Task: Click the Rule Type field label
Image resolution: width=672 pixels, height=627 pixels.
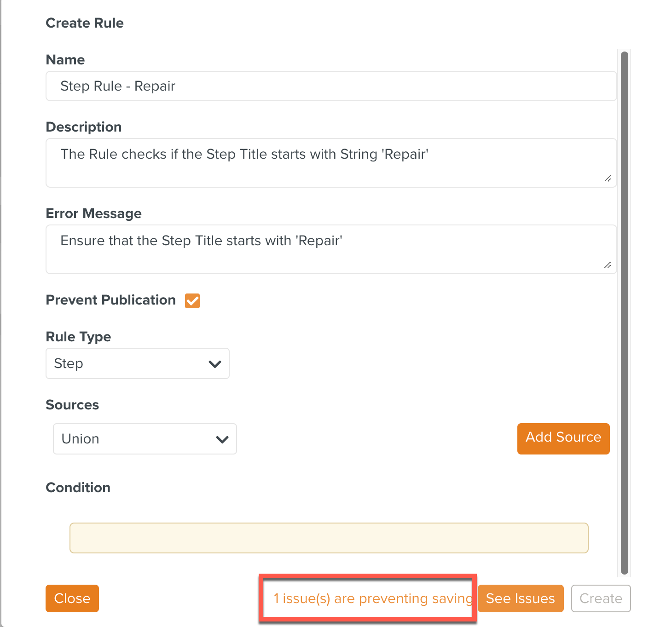Action: click(x=78, y=337)
